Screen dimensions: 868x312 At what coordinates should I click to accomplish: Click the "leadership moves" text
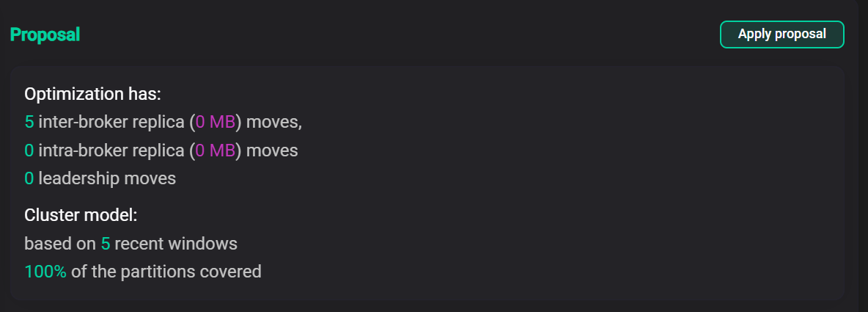tap(107, 178)
